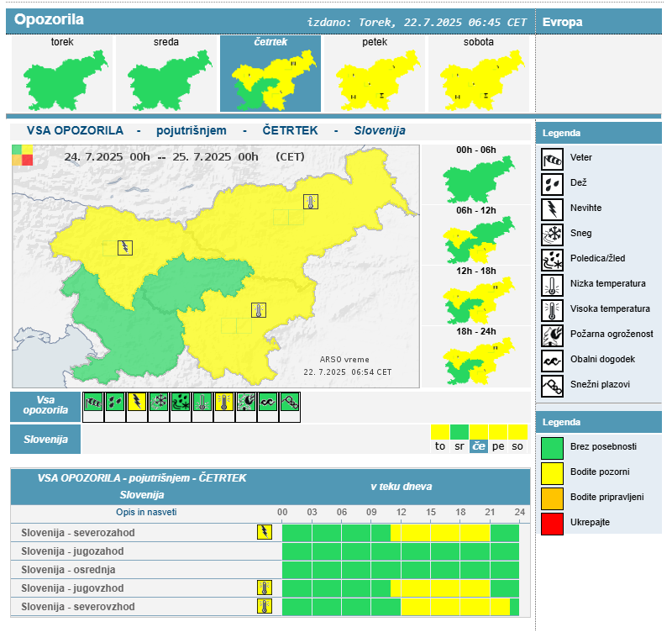
Task: Open Slovenija - severovzhod row description
Action: tap(78, 607)
